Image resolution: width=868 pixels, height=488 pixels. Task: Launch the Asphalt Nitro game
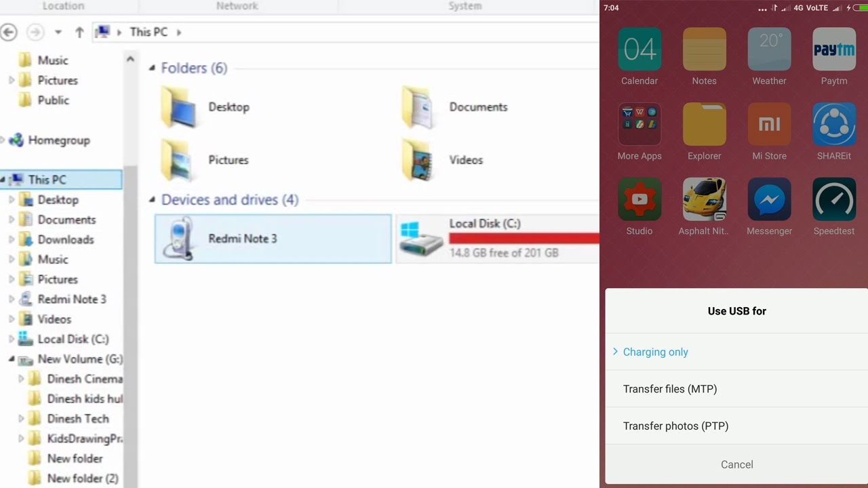[x=704, y=199]
